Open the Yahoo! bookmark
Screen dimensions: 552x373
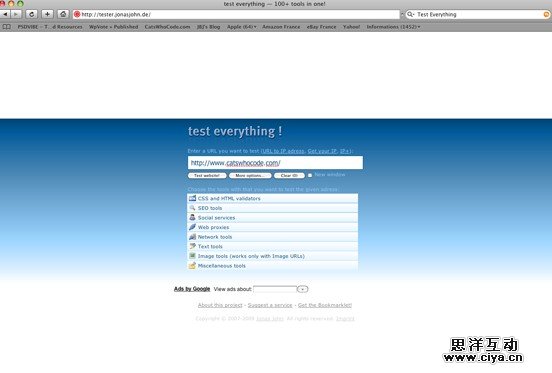click(351, 27)
